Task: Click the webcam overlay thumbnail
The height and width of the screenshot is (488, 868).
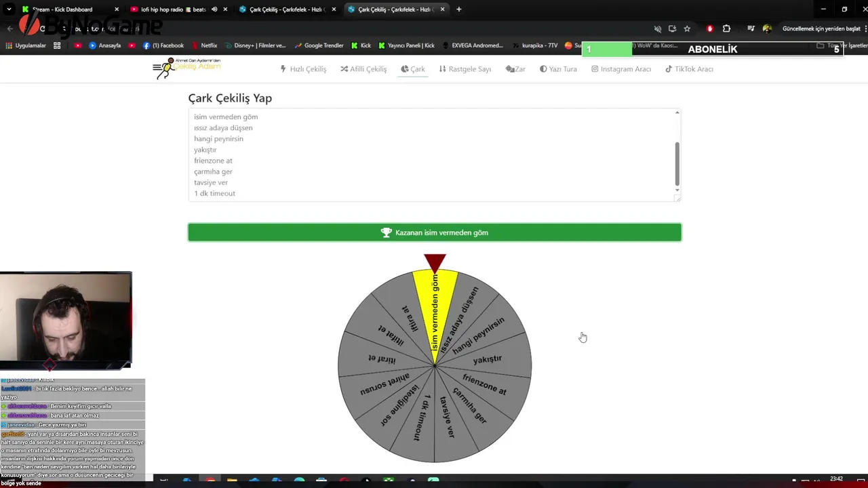Action: coord(66,320)
